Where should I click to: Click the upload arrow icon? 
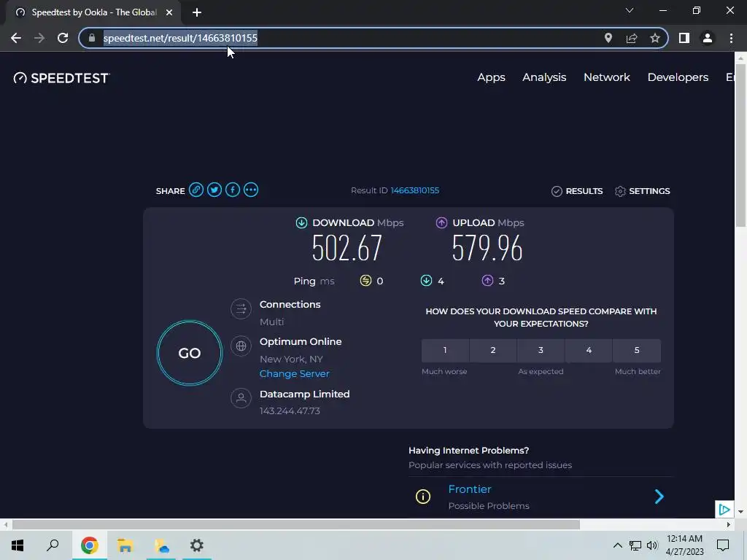[x=441, y=222]
